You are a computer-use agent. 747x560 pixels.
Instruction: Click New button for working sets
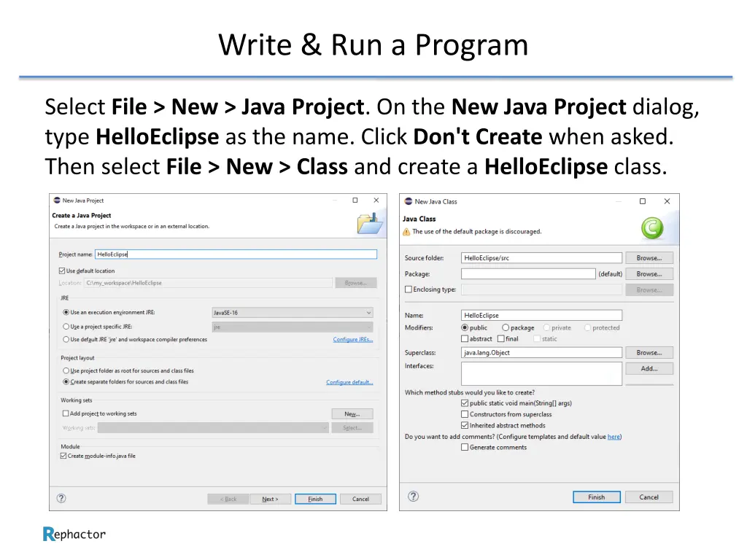tap(352, 414)
